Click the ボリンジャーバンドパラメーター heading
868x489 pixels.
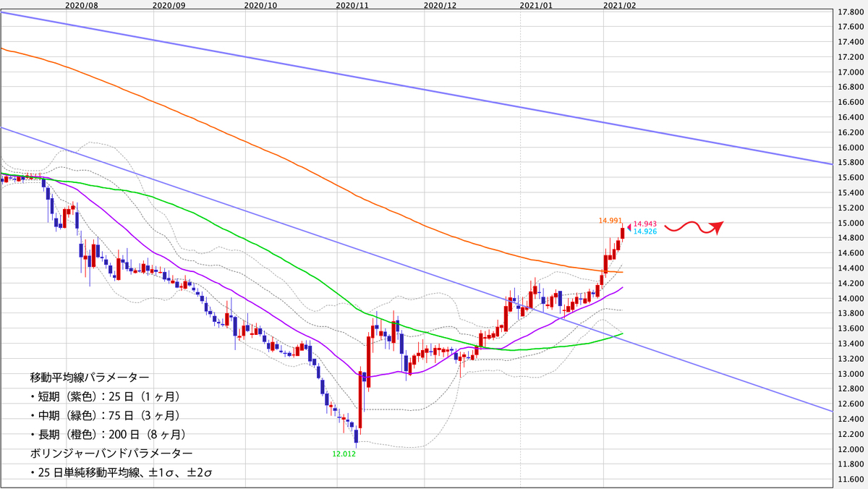[x=111, y=454]
